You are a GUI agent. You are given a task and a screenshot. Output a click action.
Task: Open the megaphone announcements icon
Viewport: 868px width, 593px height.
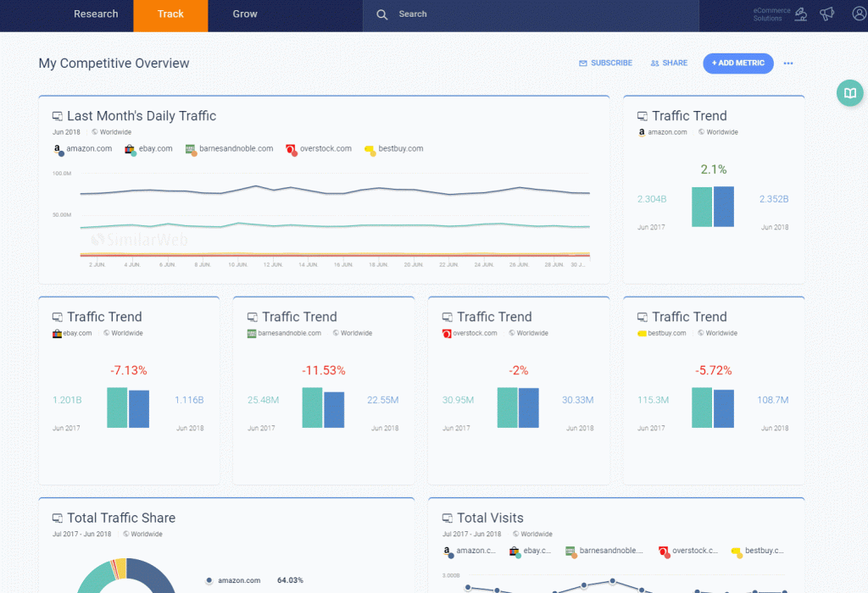(827, 14)
